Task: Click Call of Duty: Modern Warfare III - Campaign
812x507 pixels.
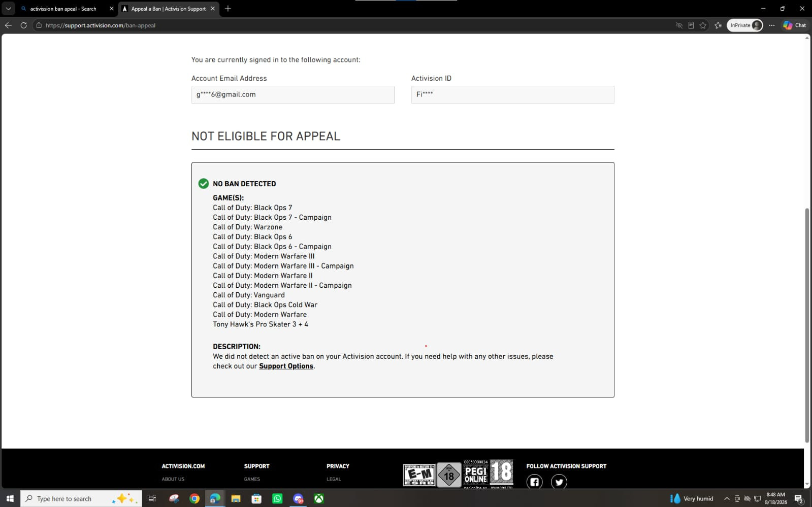Action: tap(283, 266)
